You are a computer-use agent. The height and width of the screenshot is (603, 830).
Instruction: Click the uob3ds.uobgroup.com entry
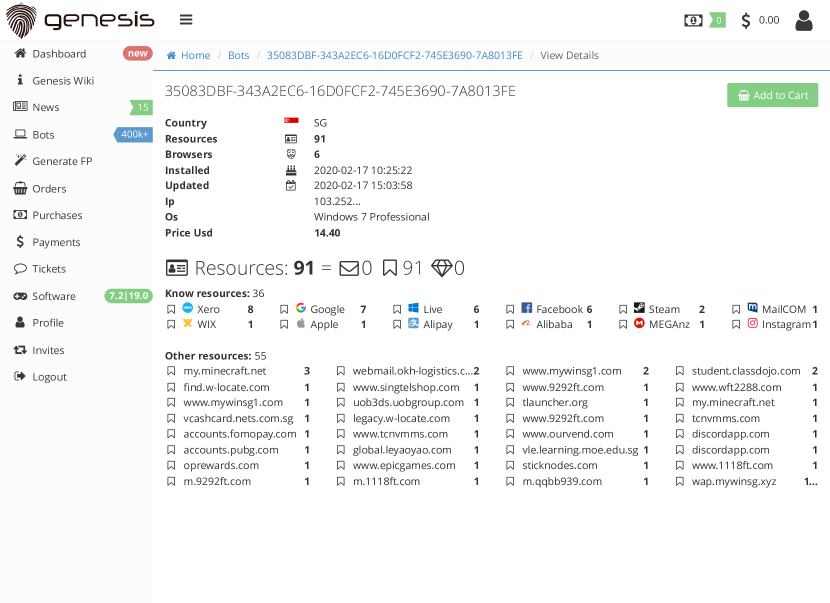coord(408,402)
